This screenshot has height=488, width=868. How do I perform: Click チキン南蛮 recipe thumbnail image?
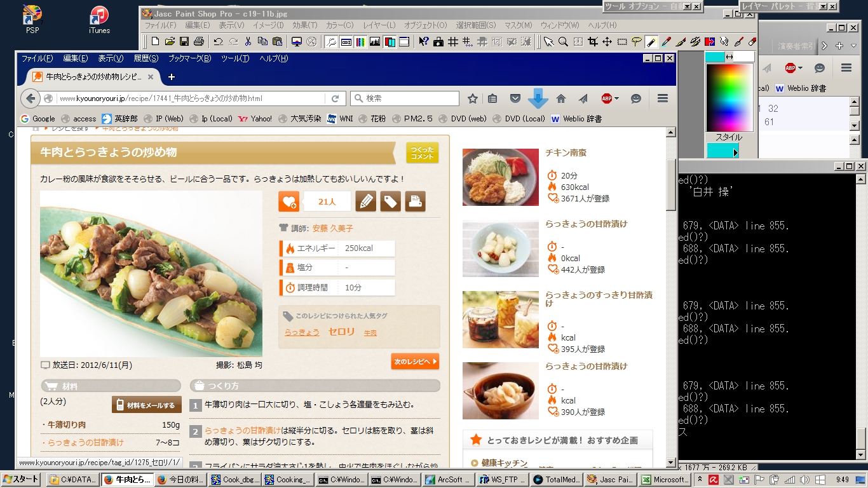click(501, 177)
